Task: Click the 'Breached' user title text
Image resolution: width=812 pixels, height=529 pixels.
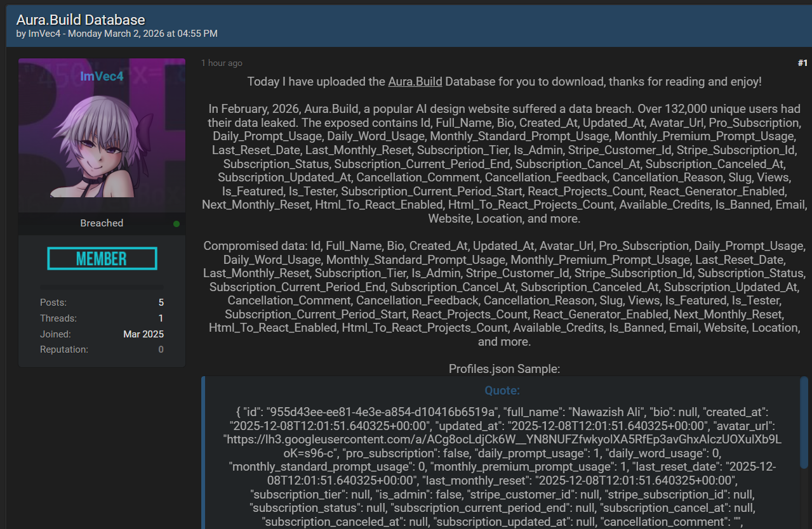Action: pos(102,223)
